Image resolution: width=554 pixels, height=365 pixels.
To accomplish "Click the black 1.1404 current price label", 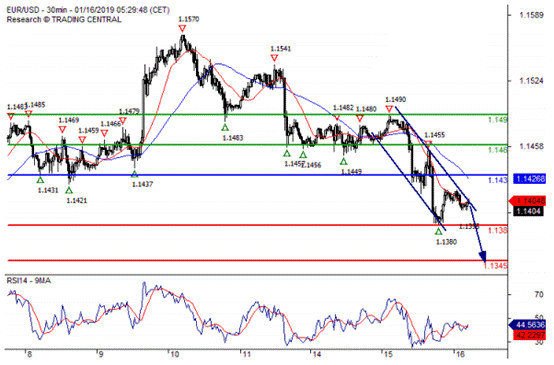I will pyautogui.click(x=529, y=211).
